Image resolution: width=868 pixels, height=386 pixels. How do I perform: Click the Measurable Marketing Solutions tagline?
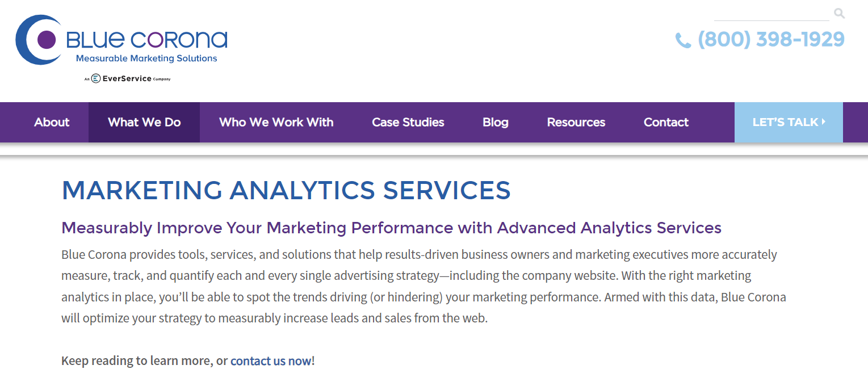pyautogui.click(x=146, y=58)
